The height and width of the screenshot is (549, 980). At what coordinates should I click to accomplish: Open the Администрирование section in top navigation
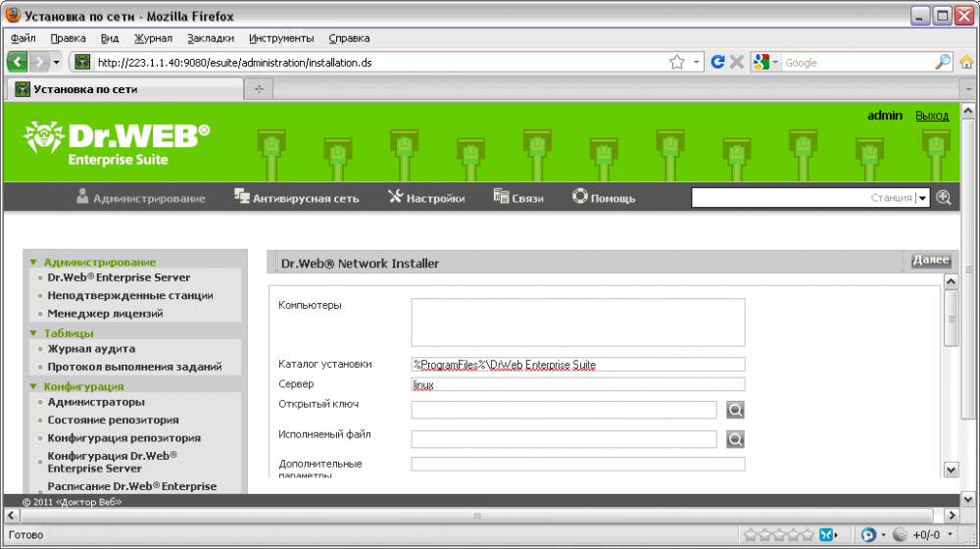pyautogui.click(x=140, y=198)
